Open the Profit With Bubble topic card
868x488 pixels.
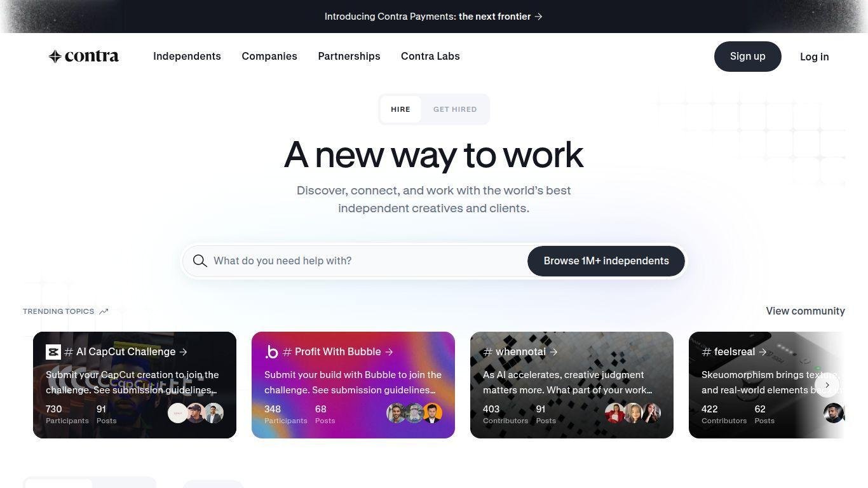[353, 385]
